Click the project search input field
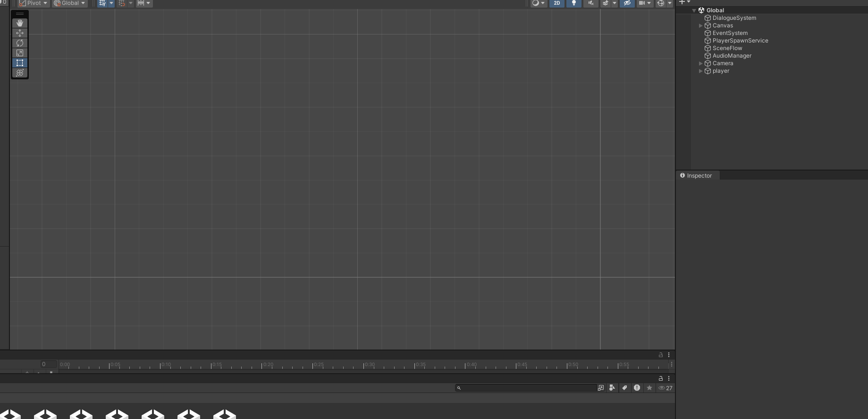This screenshot has width=868, height=419. point(526,388)
